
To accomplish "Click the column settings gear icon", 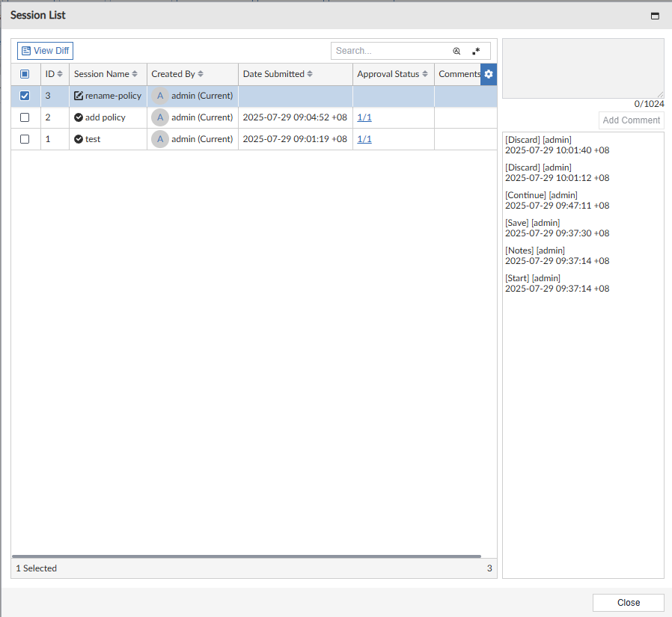I will click(x=489, y=74).
